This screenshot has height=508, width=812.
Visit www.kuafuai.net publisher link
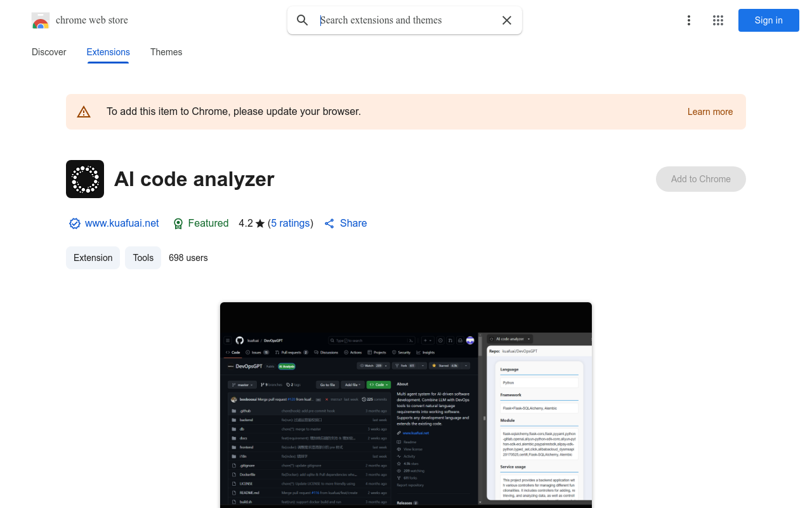pos(122,224)
